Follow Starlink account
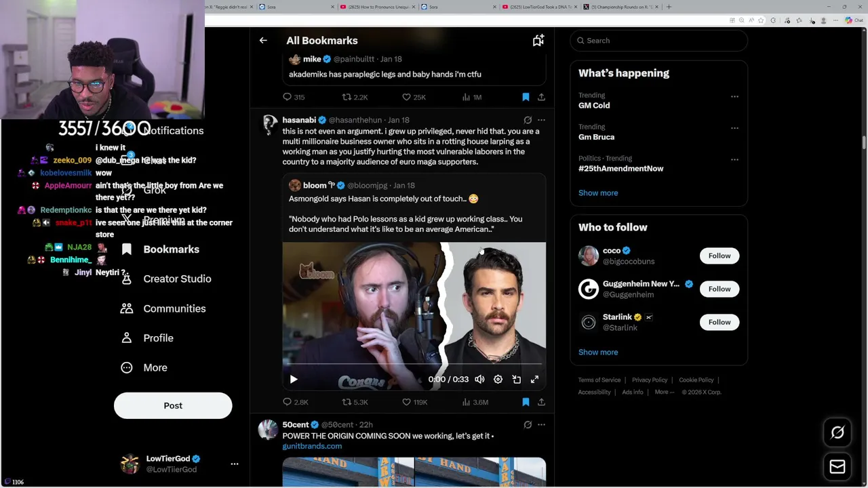This screenshot has width=868, height=488. click(719, 322)
